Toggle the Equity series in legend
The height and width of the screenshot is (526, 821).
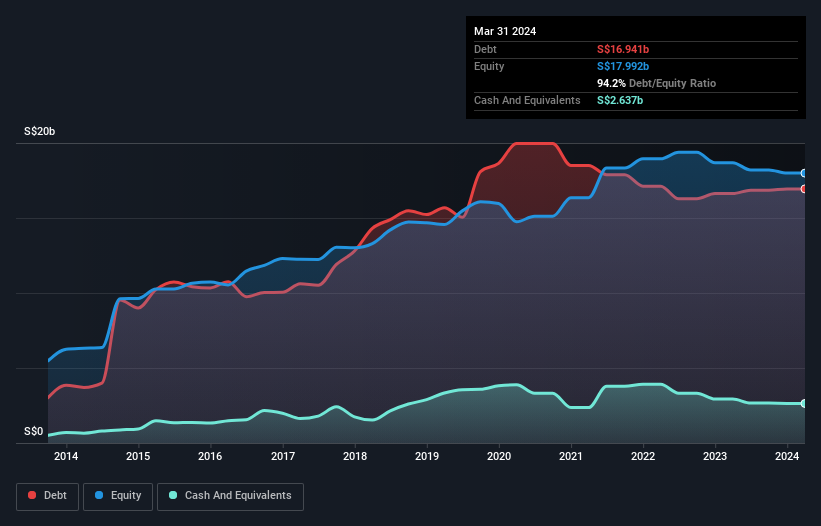pyautogui.click(x=118, y=495)
